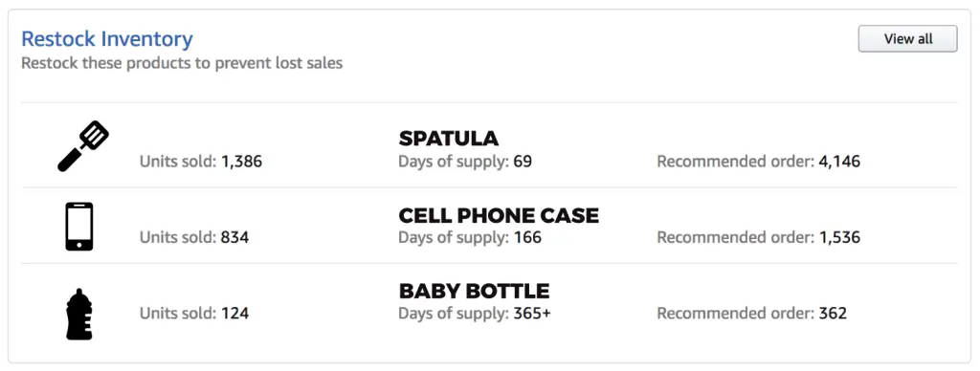Click spatula recommended order 4,146
Image resolution: width=980 pixels, height=371 pixels.
839,162
